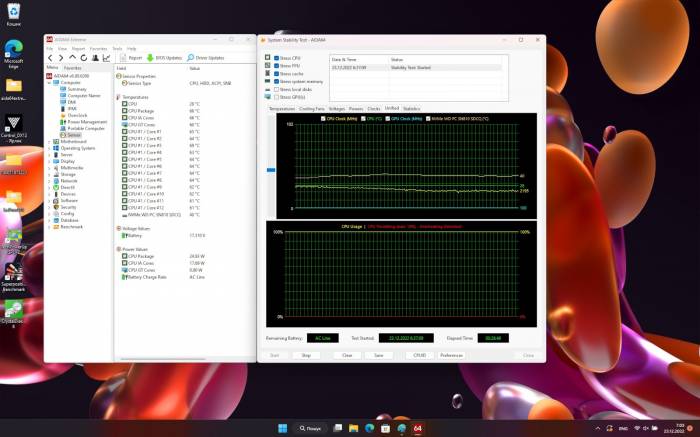
Task: Uncheck Stress cache checkbox
Action: (276, 74)
